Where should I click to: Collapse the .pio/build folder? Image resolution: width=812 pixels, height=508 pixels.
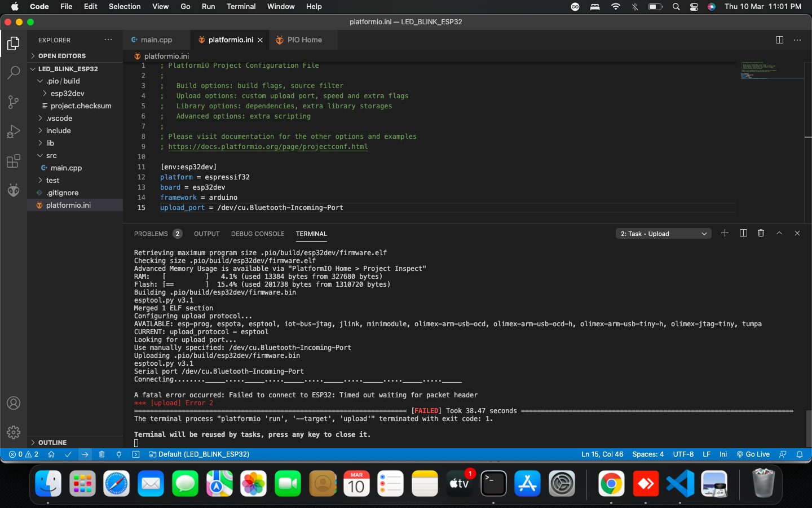[75, 81]
